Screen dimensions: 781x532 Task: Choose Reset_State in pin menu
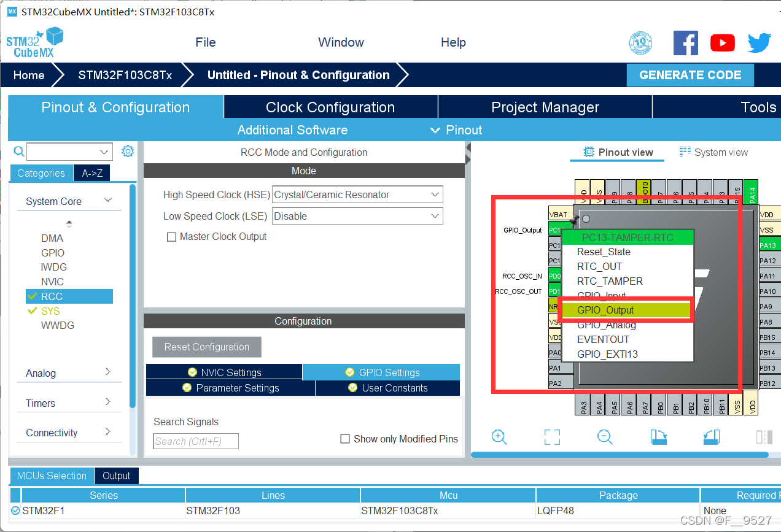point(628,252)
